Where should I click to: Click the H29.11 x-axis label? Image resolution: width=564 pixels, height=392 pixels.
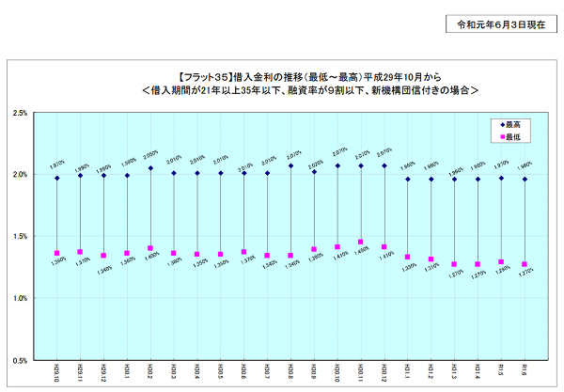[80, 372]
